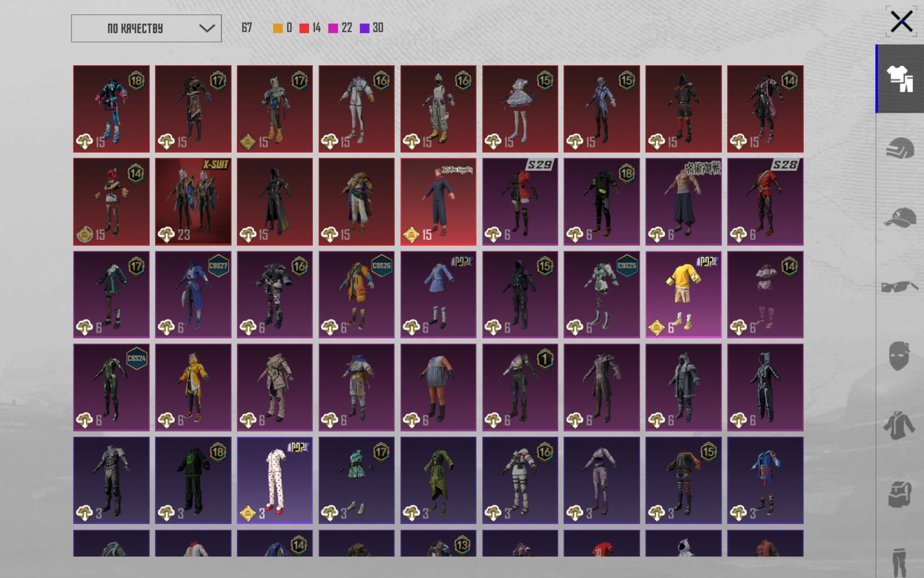This screenshot has width=924, height=578.
Task: Select the red outfit with level 18 badge
Action: tap(112, 109)
